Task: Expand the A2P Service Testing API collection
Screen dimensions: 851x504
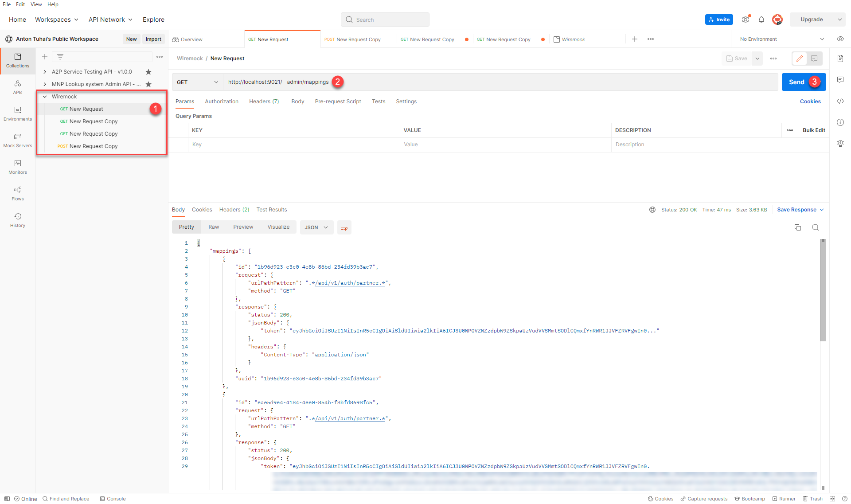Action: click(x=45, y=72)
